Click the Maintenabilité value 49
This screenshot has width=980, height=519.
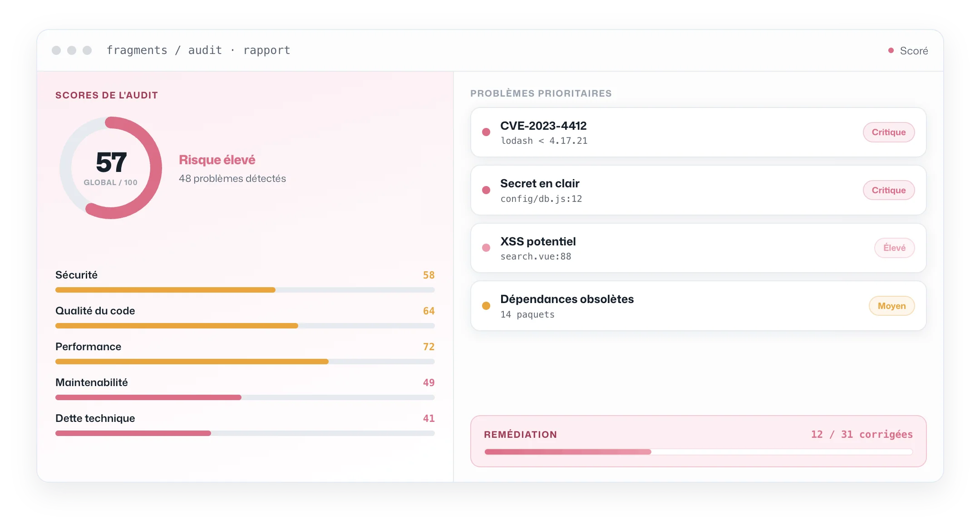tap(428, 382)
